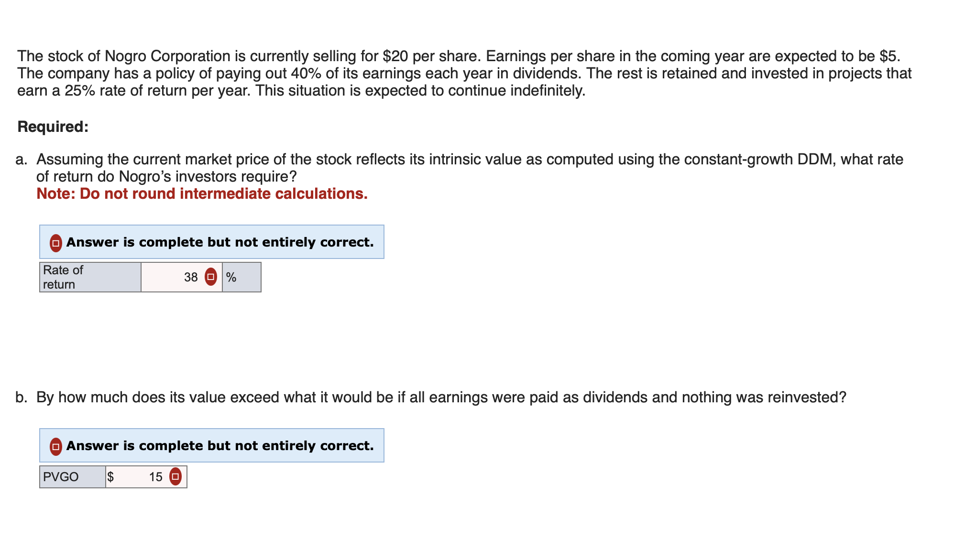The image size is (965, 560).
Task: Click the percent sign unit cell
Action: [241, 277]
